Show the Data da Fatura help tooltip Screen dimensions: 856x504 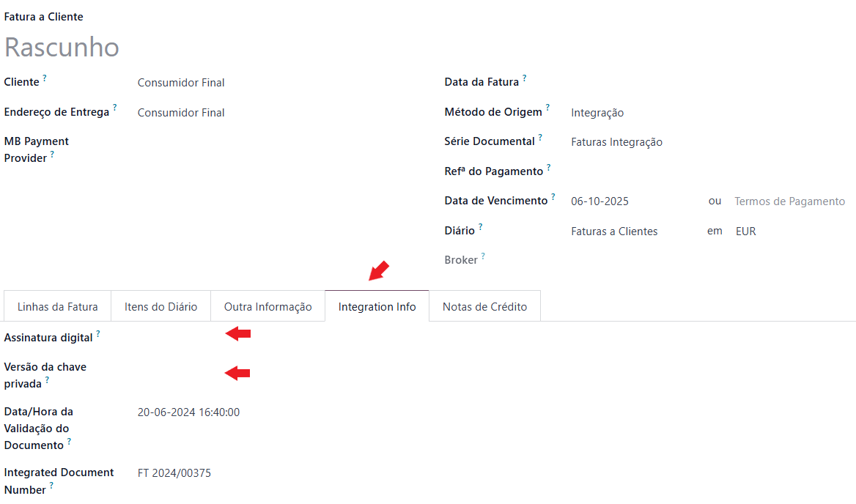[525, 78]
